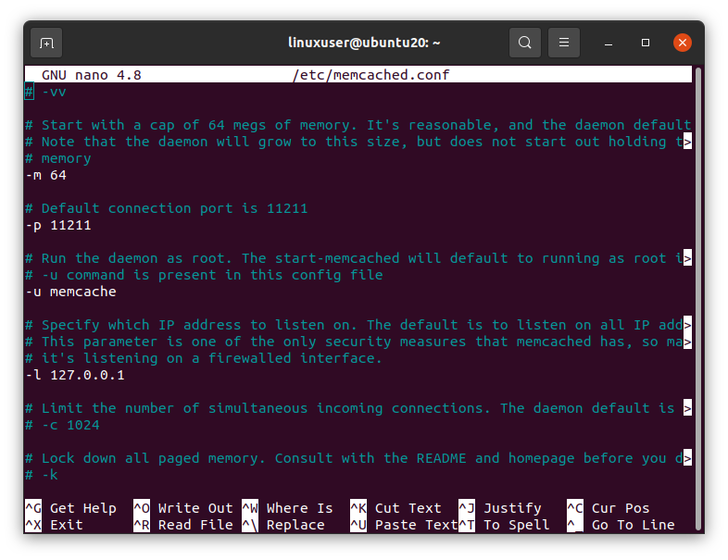Click the '# -vv' comment line

pos(46,92)
